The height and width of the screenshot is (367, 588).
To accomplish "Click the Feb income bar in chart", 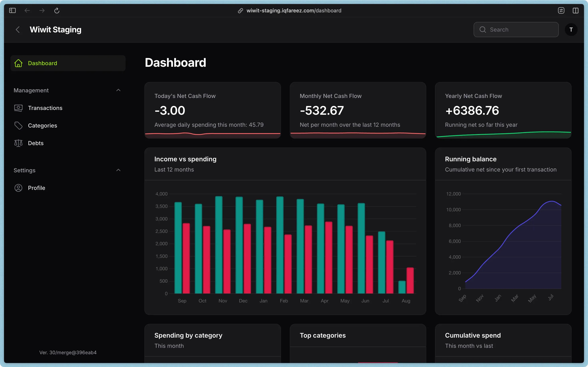I will tap(280, 245).
